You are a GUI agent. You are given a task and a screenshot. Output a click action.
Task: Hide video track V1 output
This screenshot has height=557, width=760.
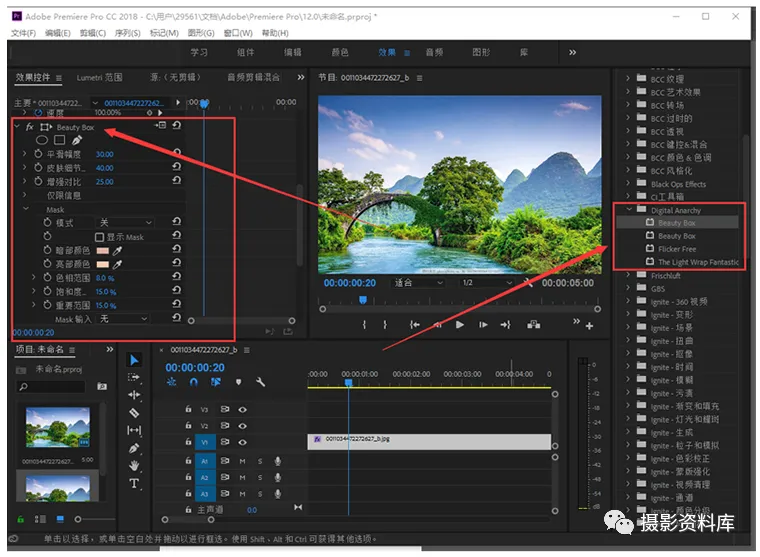click(x=242, y=442)
